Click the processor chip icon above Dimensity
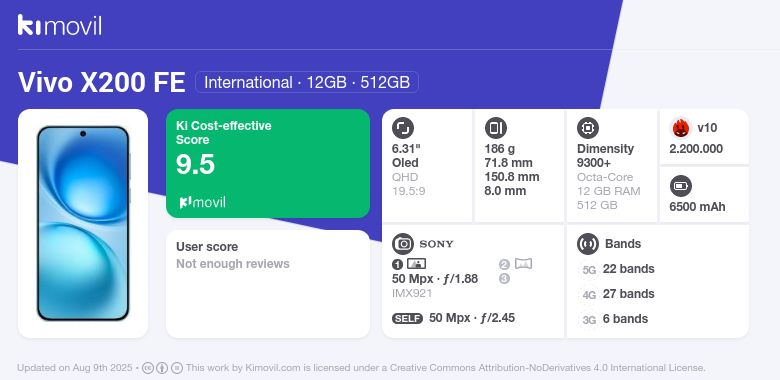 coord(588,128)
